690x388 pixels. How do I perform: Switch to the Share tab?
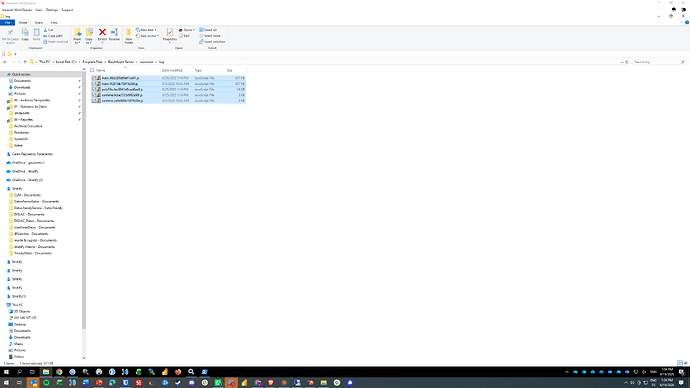pos(39,22)
